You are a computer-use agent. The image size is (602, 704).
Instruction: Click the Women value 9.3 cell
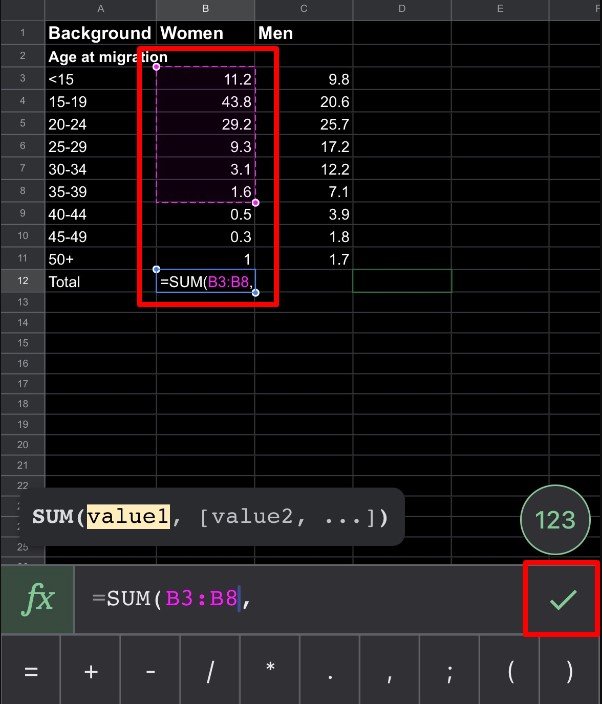click(206, 146)
